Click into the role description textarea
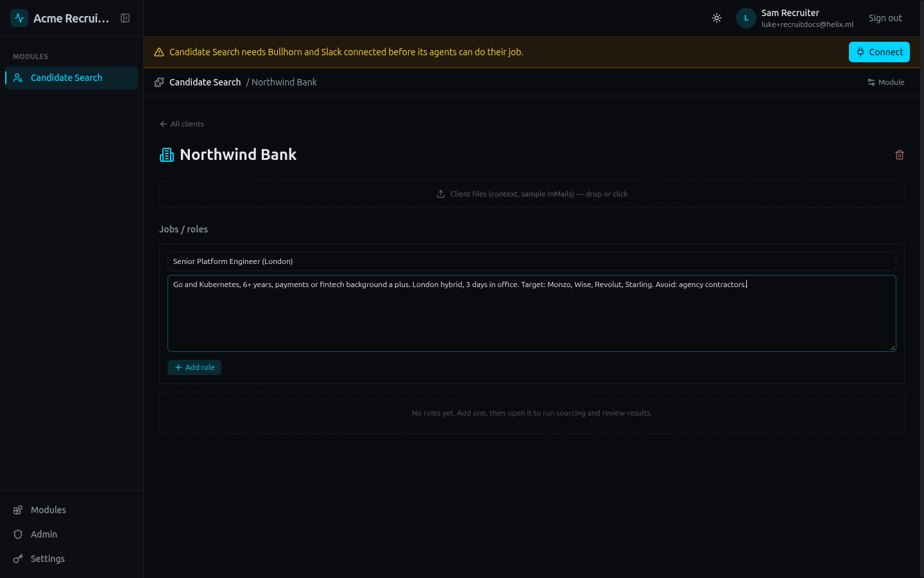Screen dimensions: 924x578 tap(532, 313)
